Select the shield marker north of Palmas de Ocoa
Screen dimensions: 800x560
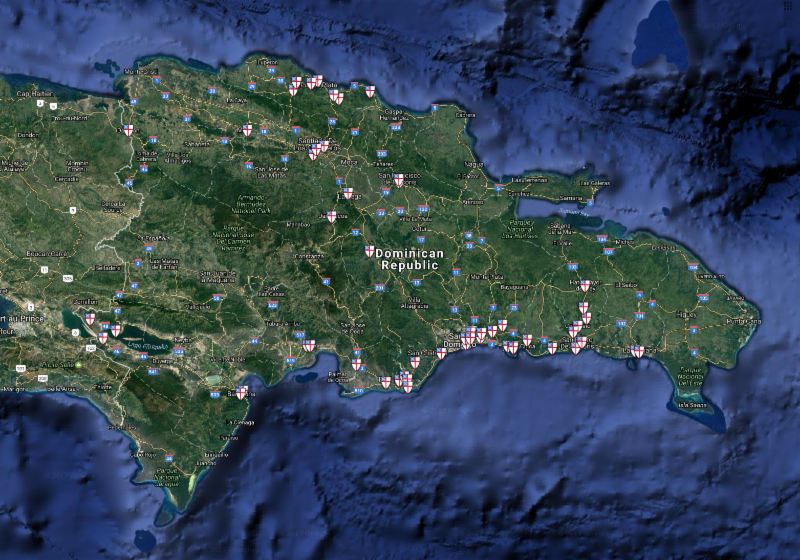pos(356,364)
